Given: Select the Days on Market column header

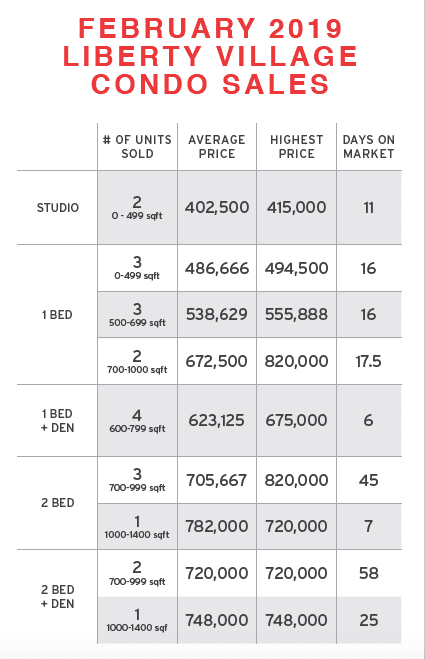Looking at the screenshot, I should pos(369,147).
